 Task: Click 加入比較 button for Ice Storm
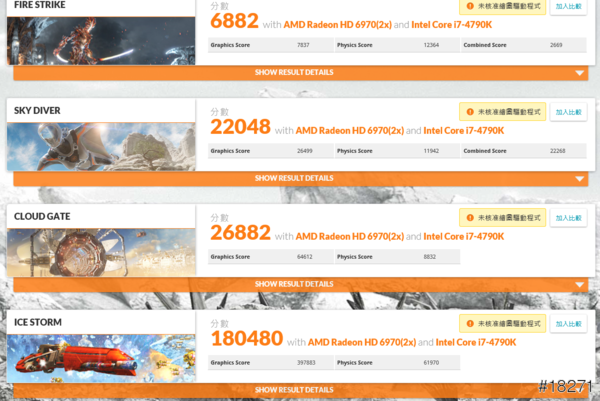(568, 324)
